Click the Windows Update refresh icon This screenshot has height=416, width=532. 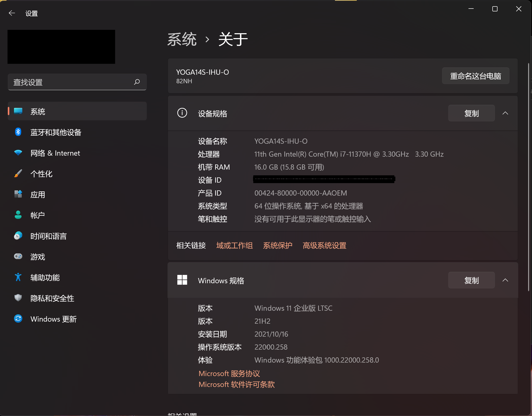coord(18,319)
